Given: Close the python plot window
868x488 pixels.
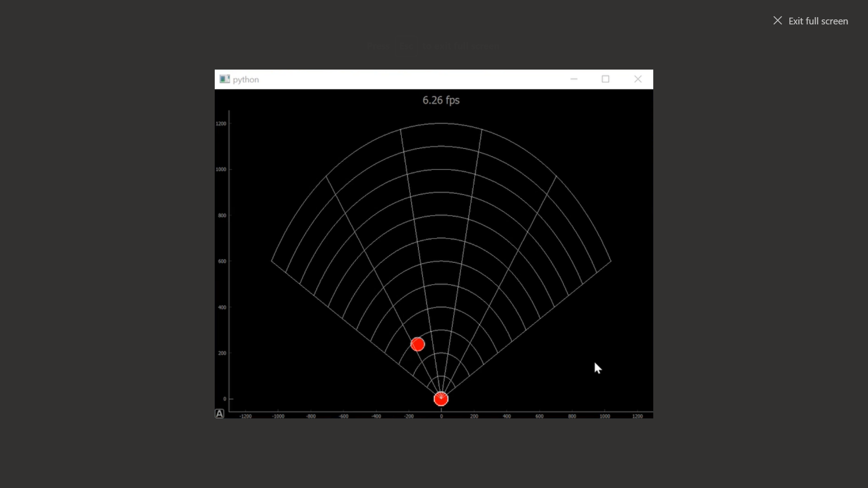Looking at the screenshot, I should pos(637,79).
